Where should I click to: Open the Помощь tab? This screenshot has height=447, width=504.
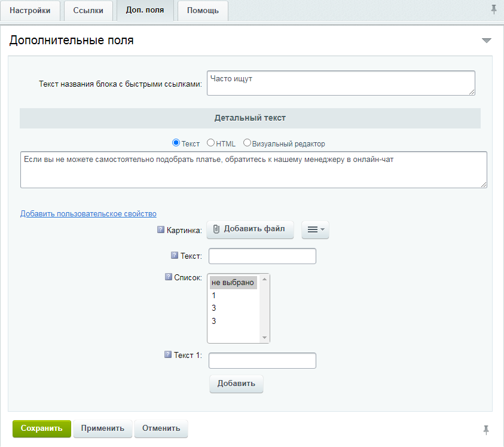[203, 11]
